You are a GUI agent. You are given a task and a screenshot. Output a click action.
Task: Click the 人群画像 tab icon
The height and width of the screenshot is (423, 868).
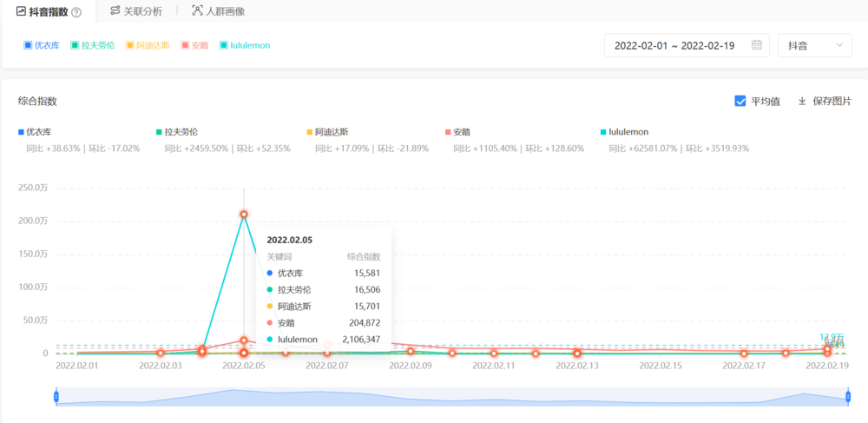[x=197, y=11]
